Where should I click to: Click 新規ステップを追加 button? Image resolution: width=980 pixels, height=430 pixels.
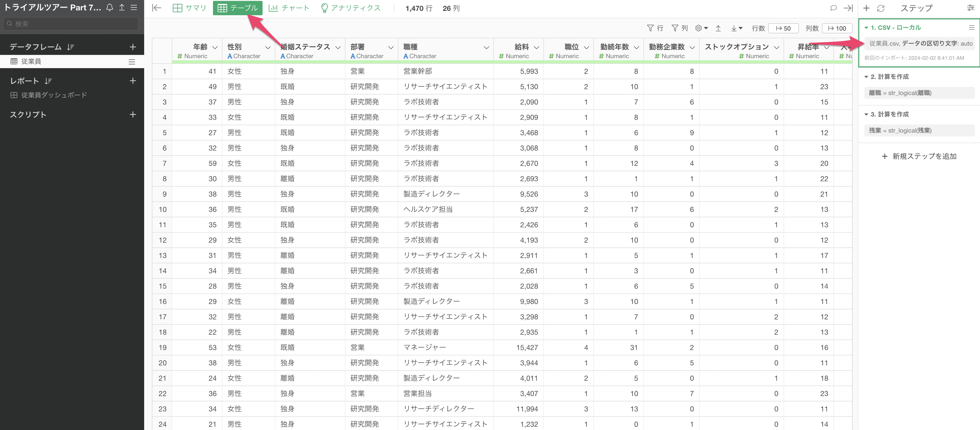[x=919, y=156]
